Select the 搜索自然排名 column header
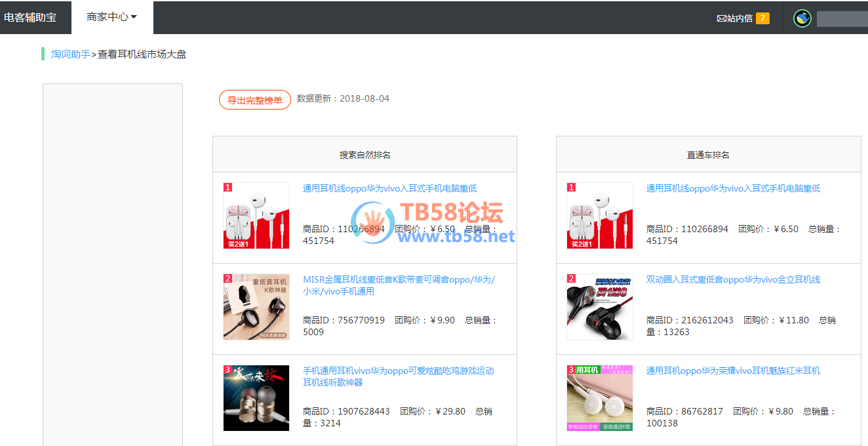Screen dimensions: 868x446 pos(365,155)
